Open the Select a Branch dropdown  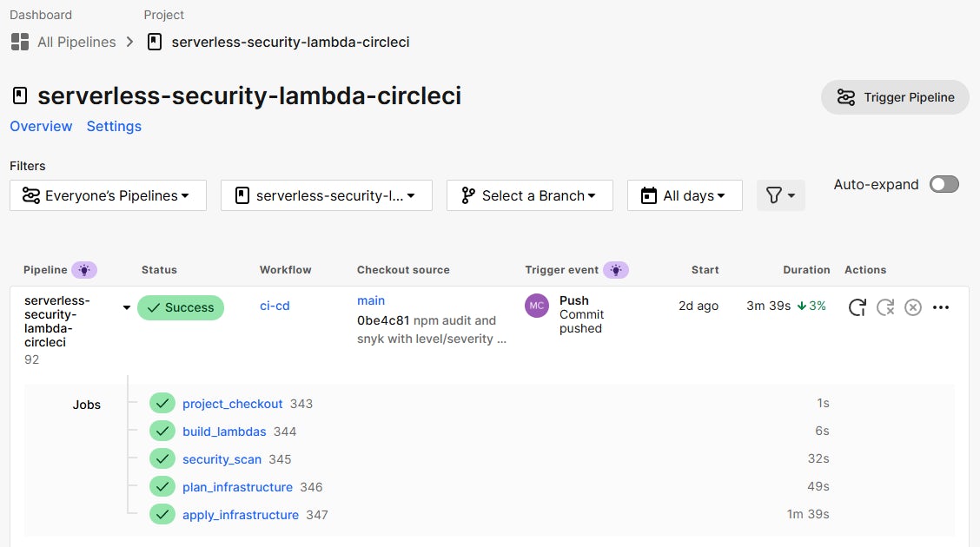pyautogui.click(x=529, y=195)
